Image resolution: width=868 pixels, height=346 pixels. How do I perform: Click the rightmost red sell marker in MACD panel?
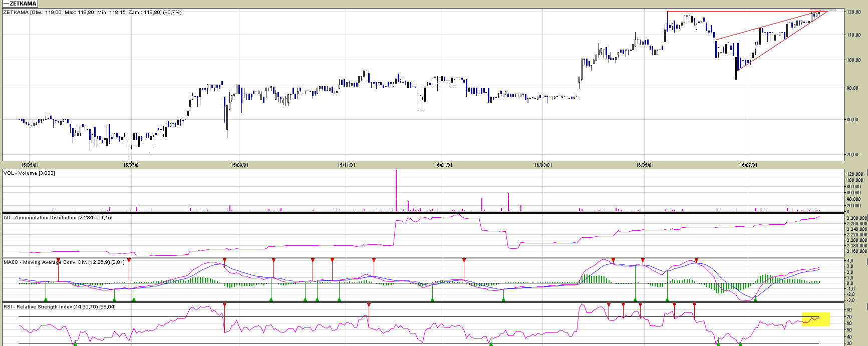(x=696, y=260)
